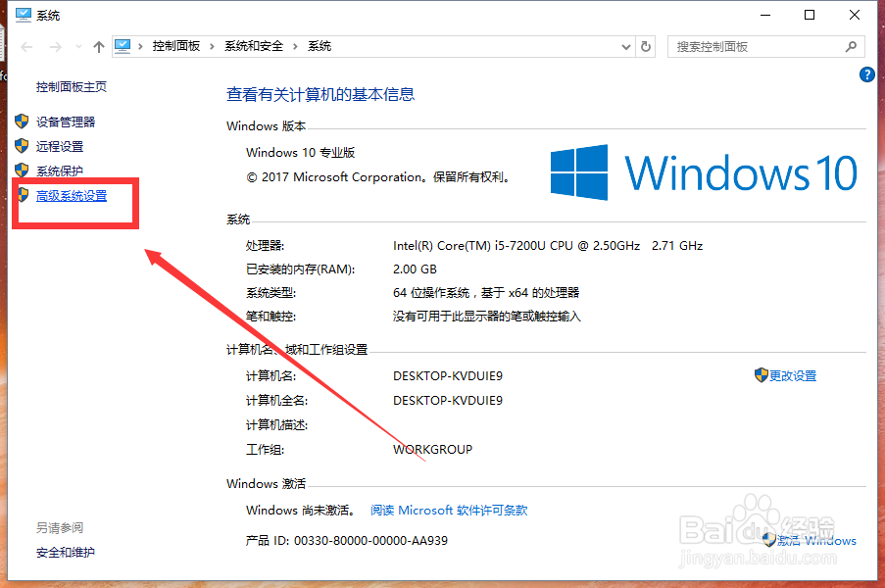This screenshot has width=885, height=588.
Task: Open 设备管理器 link
Action: [66, 122]
